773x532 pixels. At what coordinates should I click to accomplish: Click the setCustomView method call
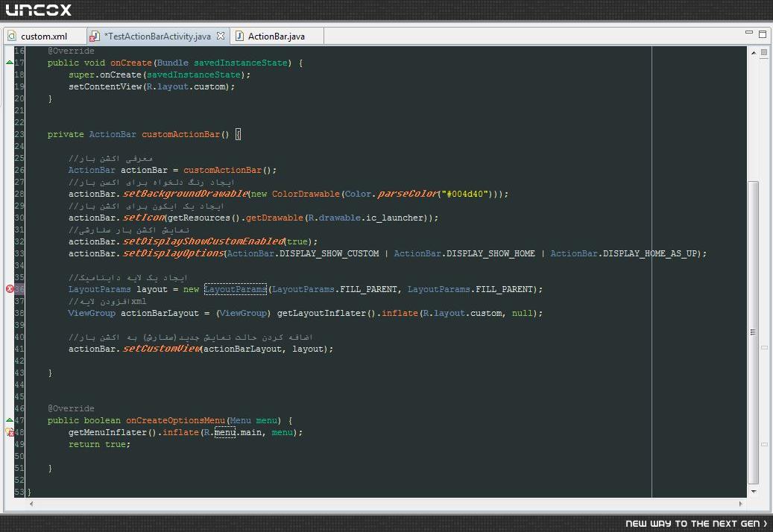[x=162, y=349]
